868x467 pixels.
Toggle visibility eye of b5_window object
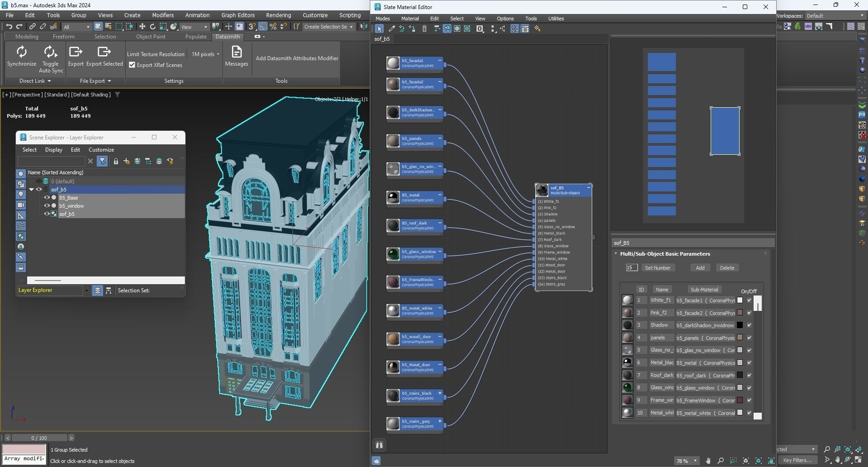47,206
